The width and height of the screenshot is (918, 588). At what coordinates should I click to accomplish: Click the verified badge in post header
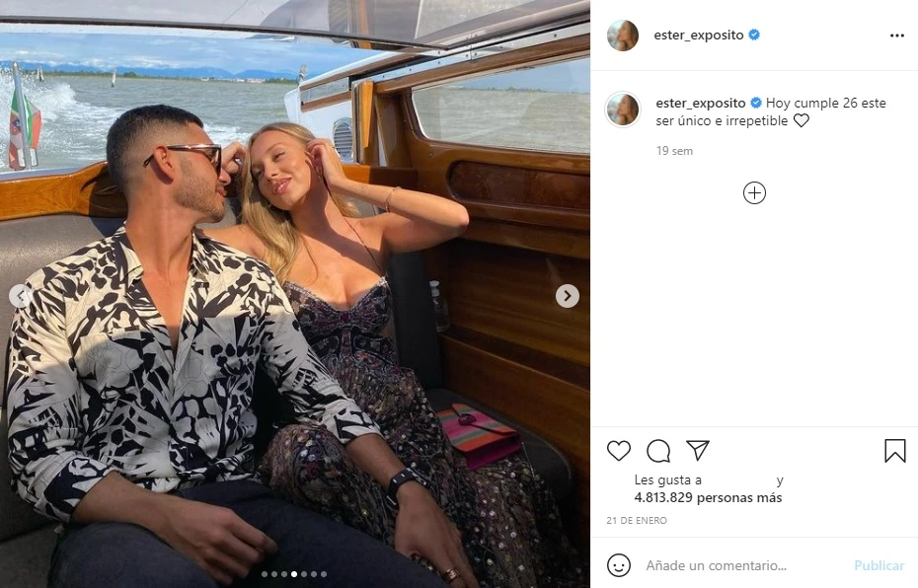[754, 36]
